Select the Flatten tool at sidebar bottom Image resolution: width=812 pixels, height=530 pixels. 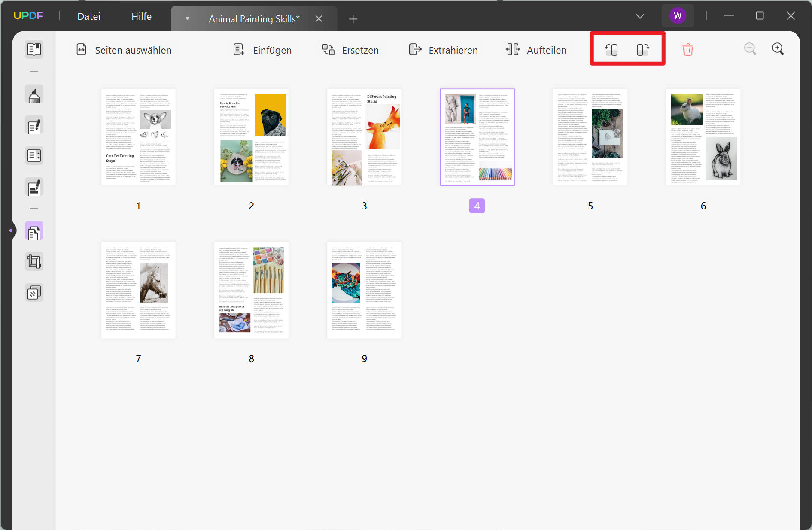pos(34,292)
